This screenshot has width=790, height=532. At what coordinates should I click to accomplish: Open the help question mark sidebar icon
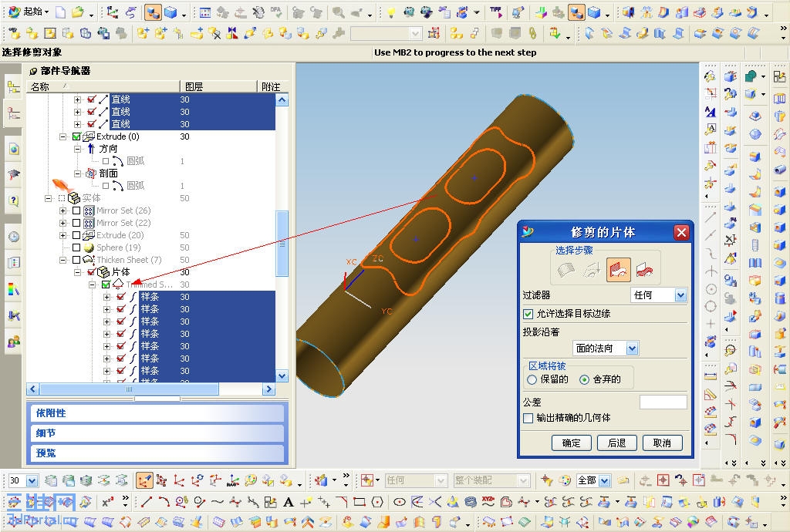14,200
